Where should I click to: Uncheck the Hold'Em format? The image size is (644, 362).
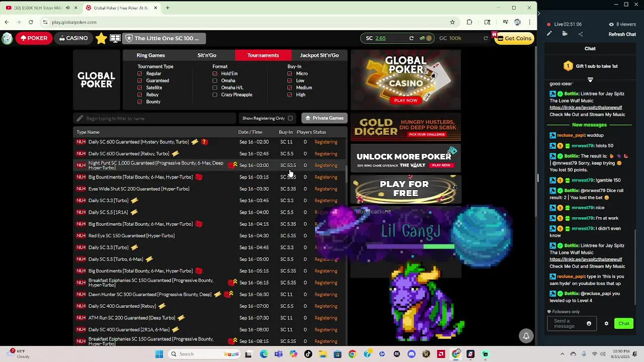(215, 73)
